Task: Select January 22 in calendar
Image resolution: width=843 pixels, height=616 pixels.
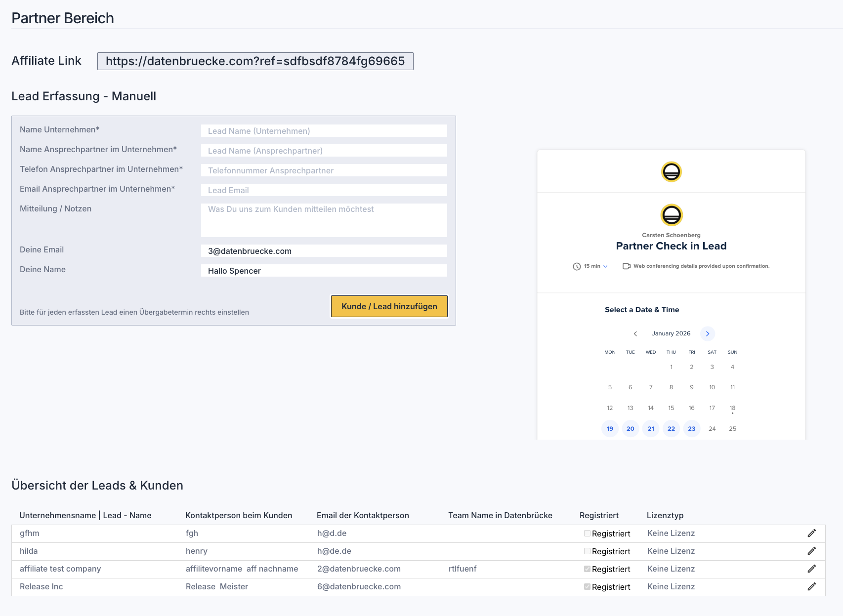Action: pyautogui.click(x=671, y=429)
